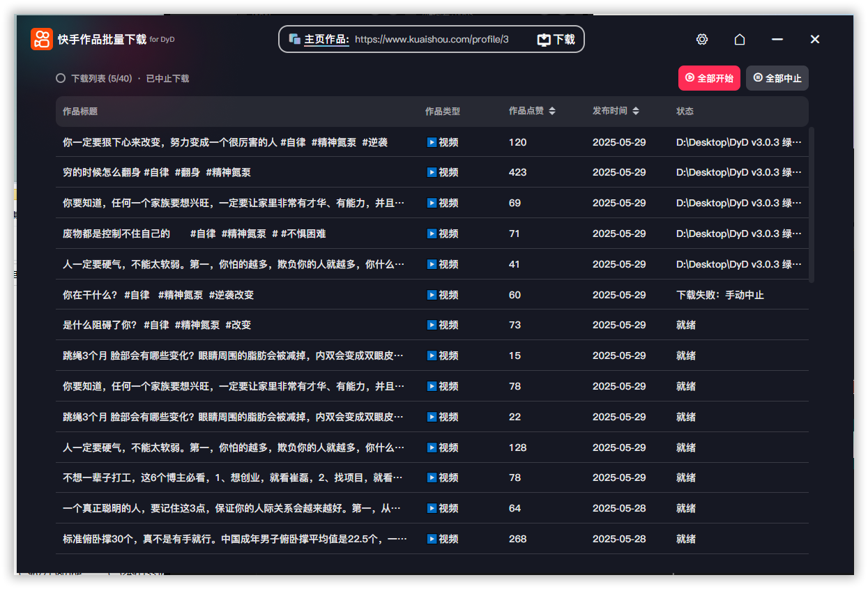
Task: Sort by 作品点赞 column arrows
Action: coord(552,112)
